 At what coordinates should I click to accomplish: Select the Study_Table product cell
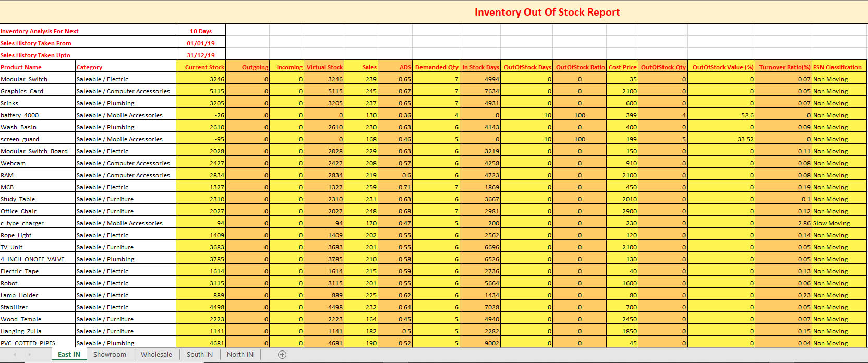tap(38, 198)
